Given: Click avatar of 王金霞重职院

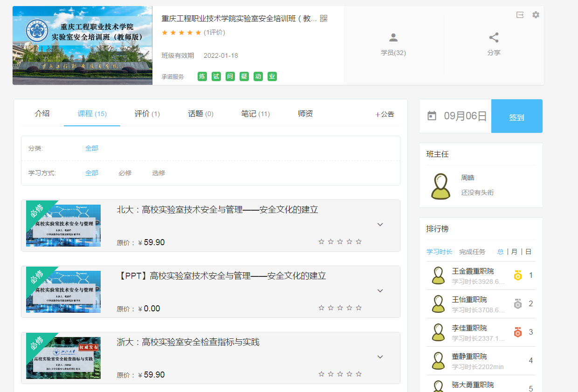Looking at the screenshot, I should (438, 275).
